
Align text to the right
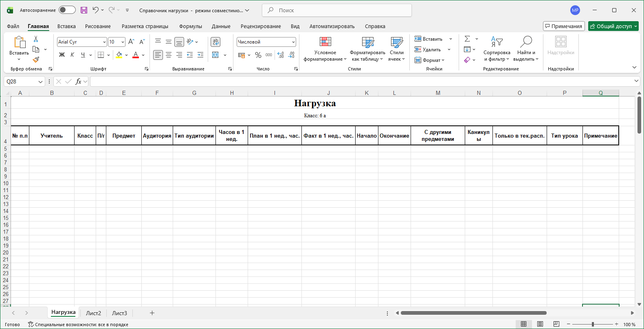click(x=179, y=55)
